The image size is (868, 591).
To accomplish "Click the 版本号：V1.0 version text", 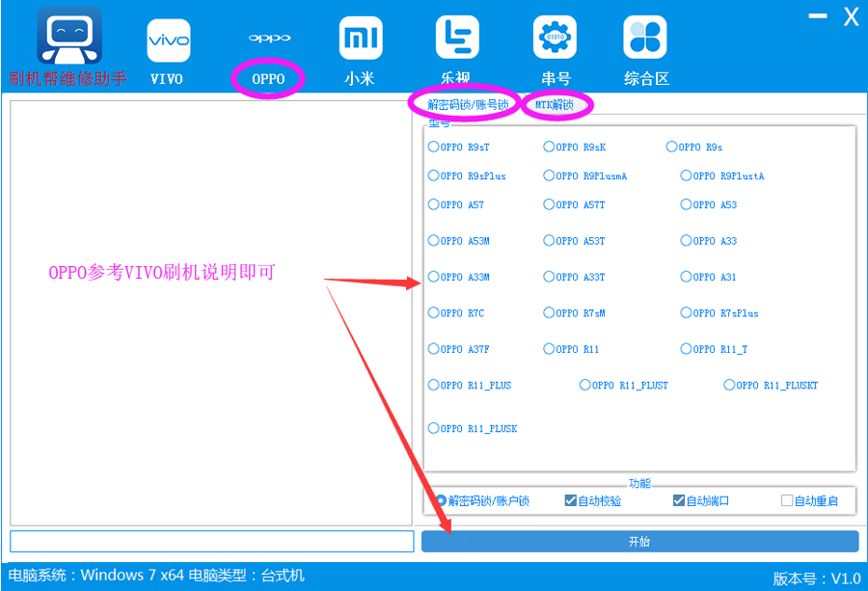I will (x=817, y=578).
